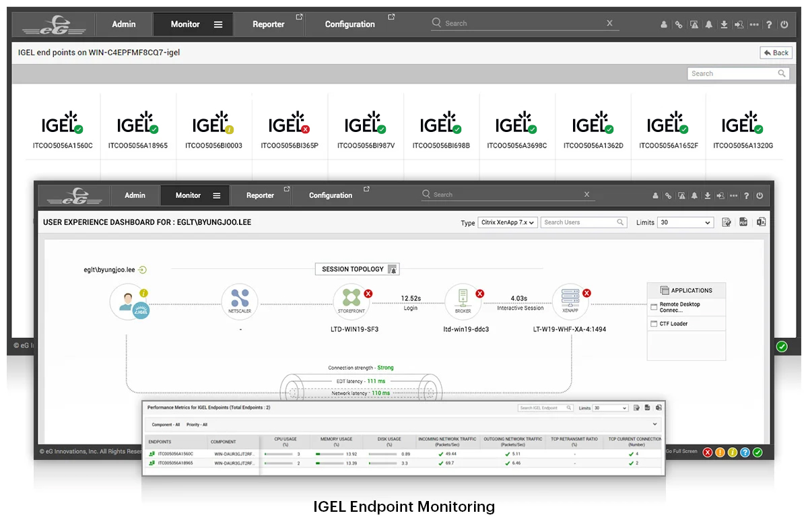Image resolution: width=808 pixels, height=532 pixels.
Task: Open the user profile icon in the IGEL end points window
Action: pyautogui.click(x=664, y=24)
